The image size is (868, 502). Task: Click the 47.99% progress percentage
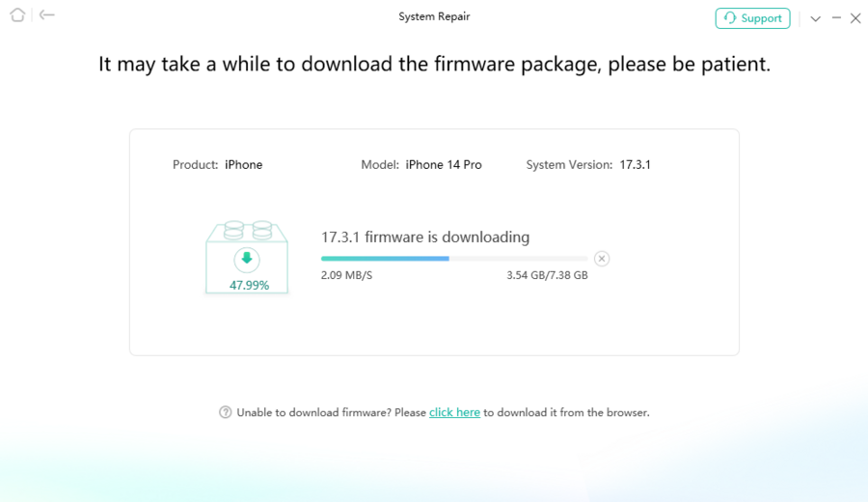pos(249,285)
